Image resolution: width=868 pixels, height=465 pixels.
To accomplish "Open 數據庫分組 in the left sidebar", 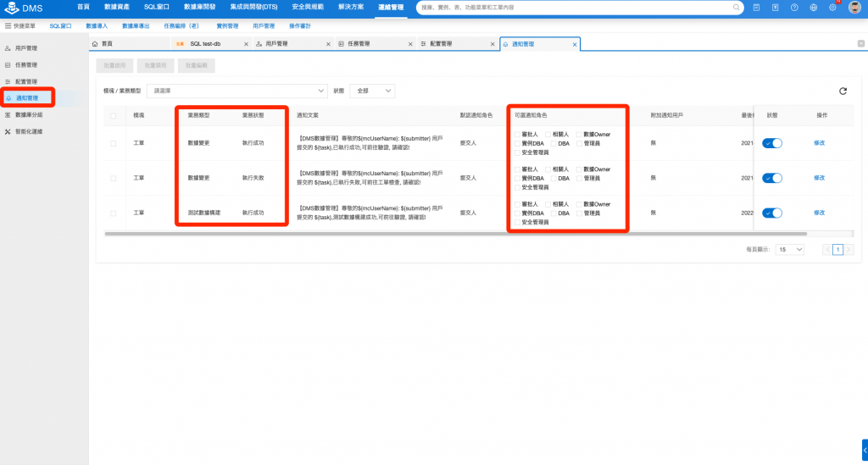I will click(x=29, y=115).
